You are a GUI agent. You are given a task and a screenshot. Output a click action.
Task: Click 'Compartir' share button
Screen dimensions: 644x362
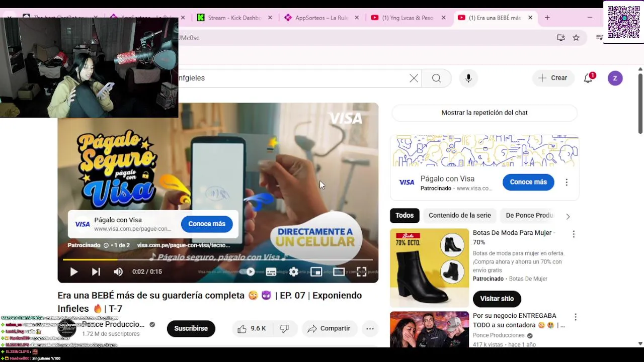pyautogui.click(x=330, y=328)
